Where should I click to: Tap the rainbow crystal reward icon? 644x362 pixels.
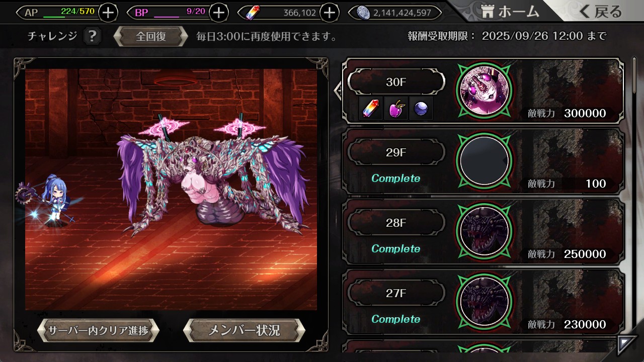(x=372, y=109)
